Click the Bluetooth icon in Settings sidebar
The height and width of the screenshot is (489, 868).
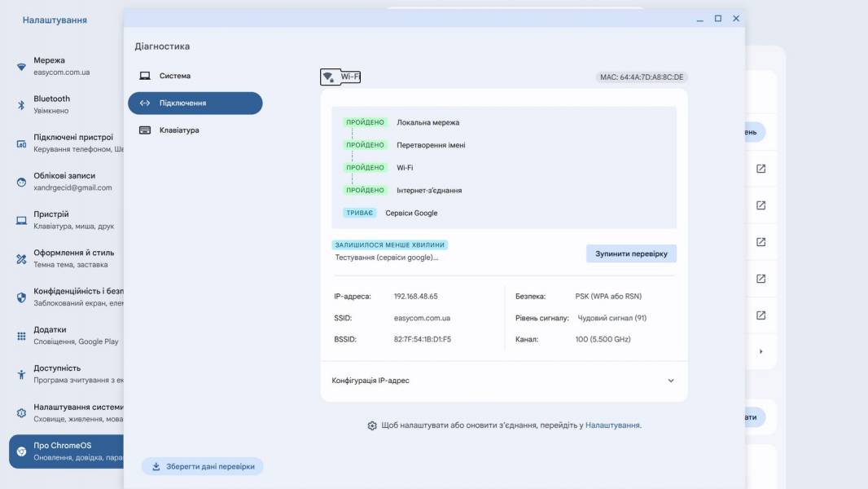pos(21,104)
